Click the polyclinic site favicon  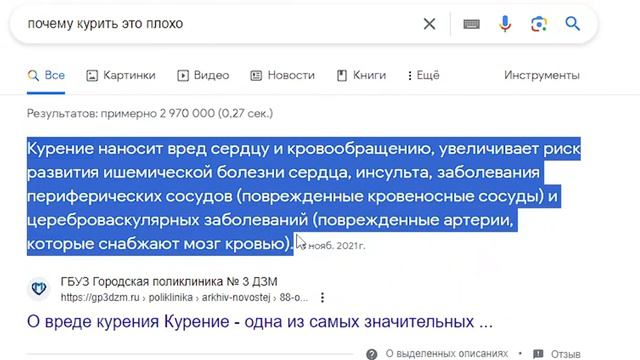pyautogui.click(x=39, y=289)
